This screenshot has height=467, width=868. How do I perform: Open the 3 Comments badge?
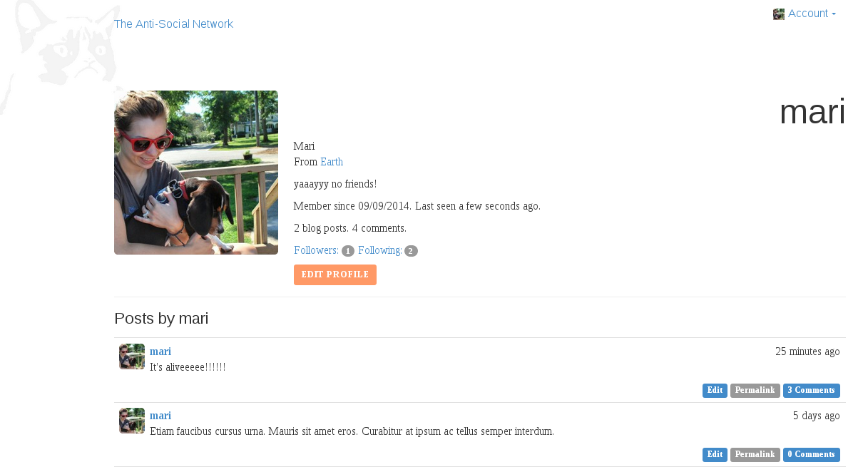pyautogui.click(x=812, y=391)
